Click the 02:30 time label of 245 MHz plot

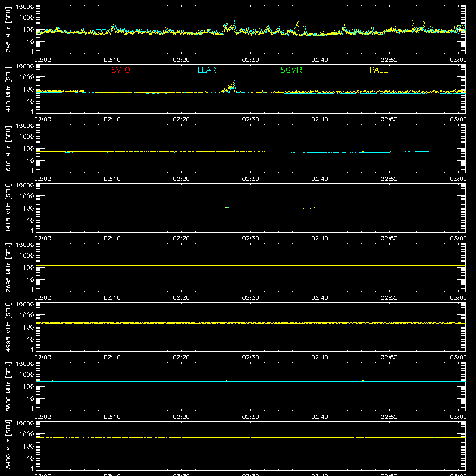tap(250, 60)
